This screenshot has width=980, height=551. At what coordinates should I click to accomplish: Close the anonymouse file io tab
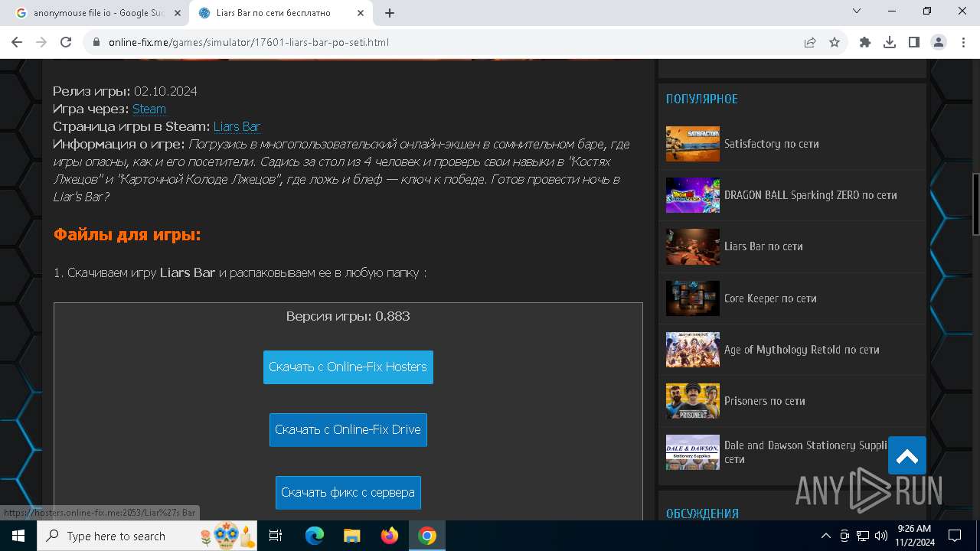(177, 13)
